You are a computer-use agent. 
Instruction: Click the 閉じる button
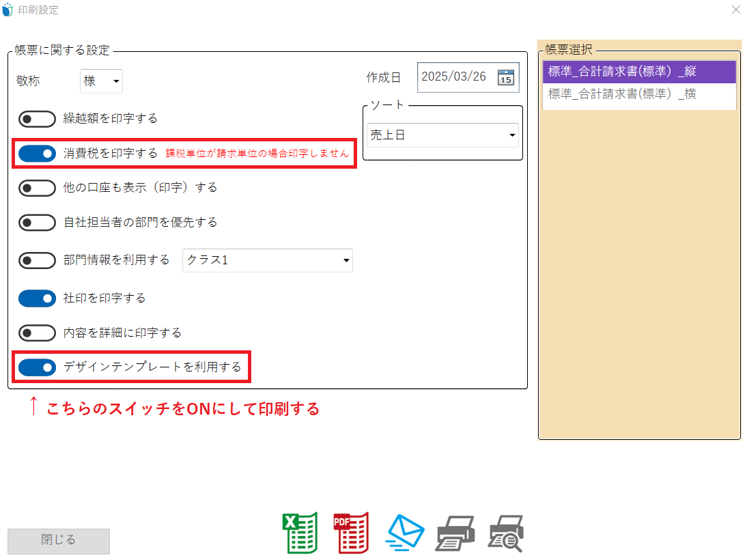[59, 541]
